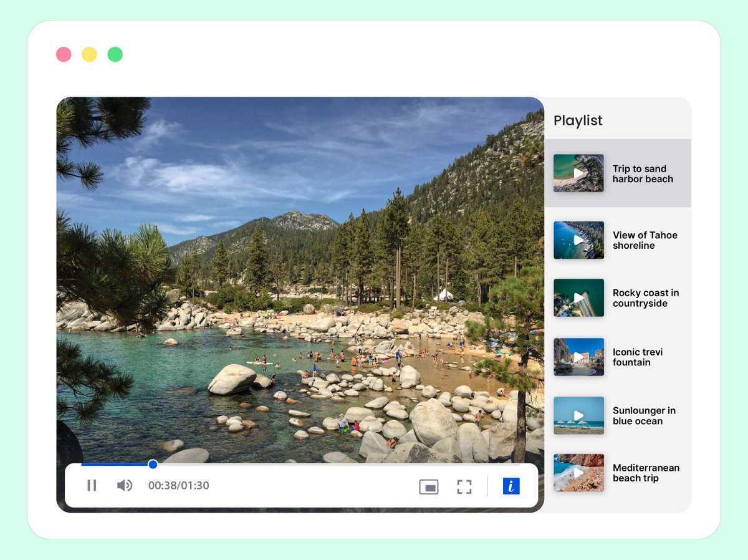748x560 pixels.
Task: Pause the video playback
Action: tap(92, 485)
